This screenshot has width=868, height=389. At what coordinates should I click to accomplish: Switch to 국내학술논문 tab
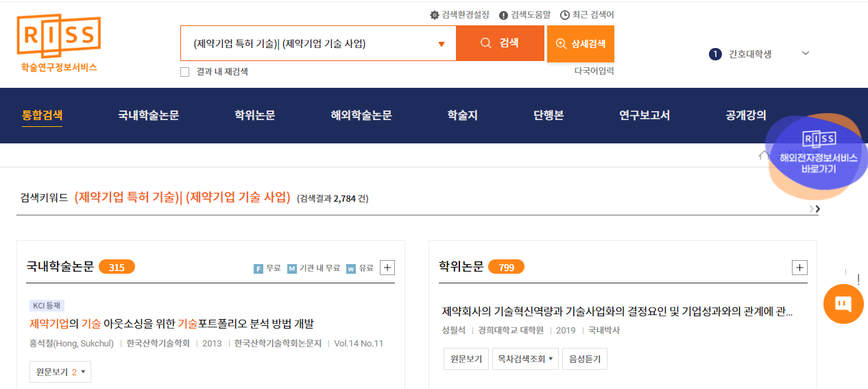click(149, 115)
